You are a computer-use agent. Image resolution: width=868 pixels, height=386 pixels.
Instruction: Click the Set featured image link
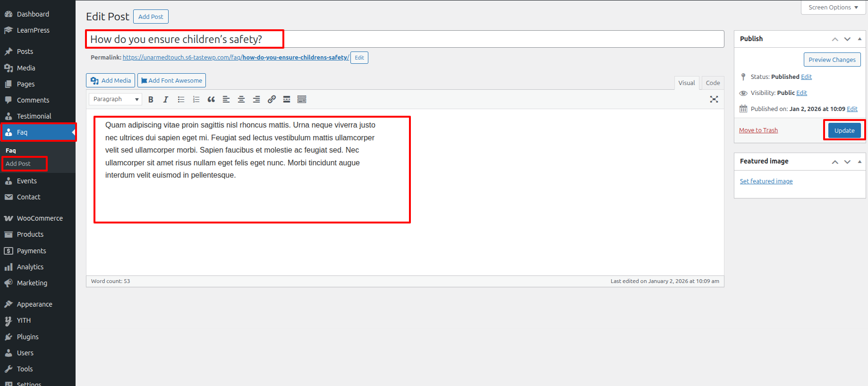[766, 181]
